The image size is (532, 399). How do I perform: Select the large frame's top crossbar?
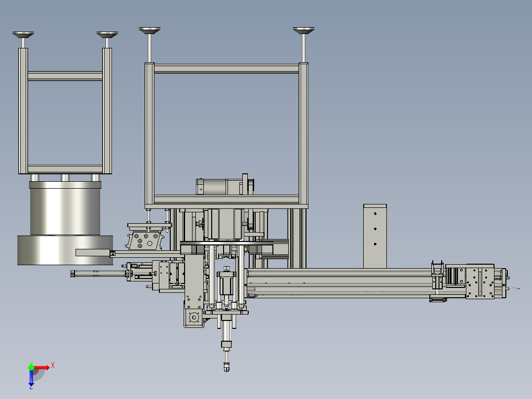click(x=227, y=69)
